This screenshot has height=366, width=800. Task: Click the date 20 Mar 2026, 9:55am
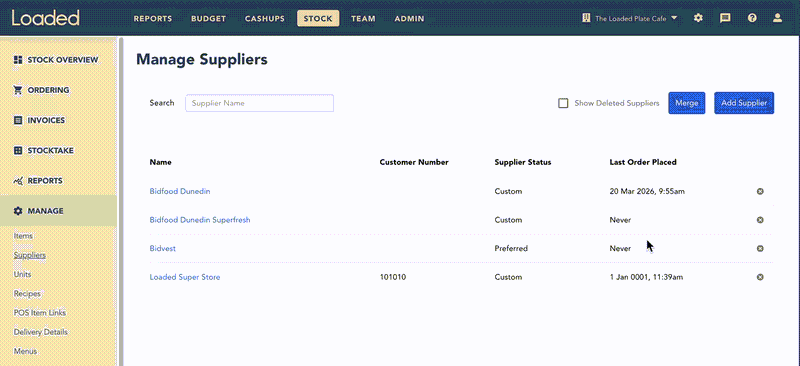coord(647,191)
